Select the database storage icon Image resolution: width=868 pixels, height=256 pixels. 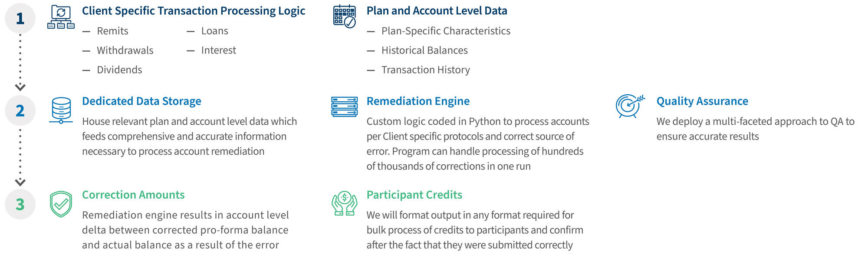coord(61,110)
